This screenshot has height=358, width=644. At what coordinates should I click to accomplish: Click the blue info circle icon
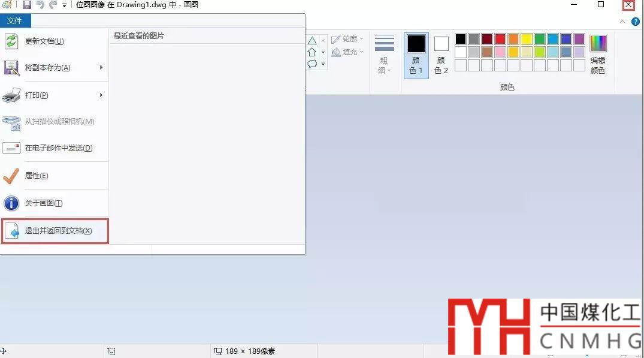pos(11,203)
